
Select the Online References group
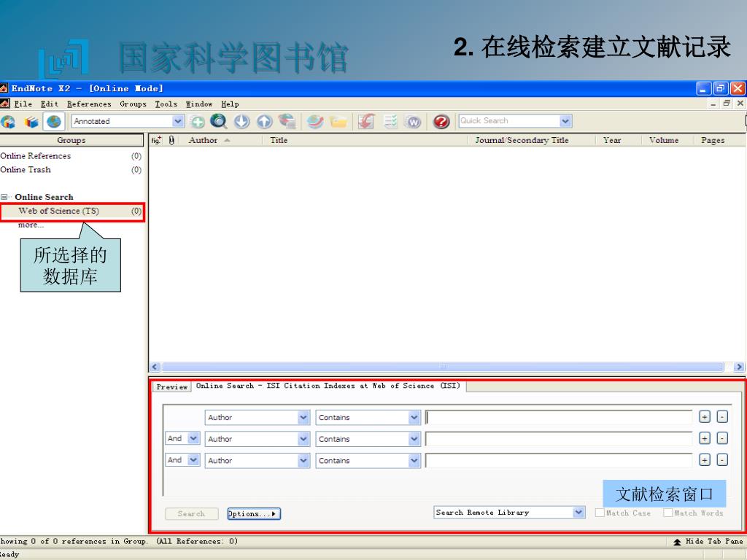[71, 156]
